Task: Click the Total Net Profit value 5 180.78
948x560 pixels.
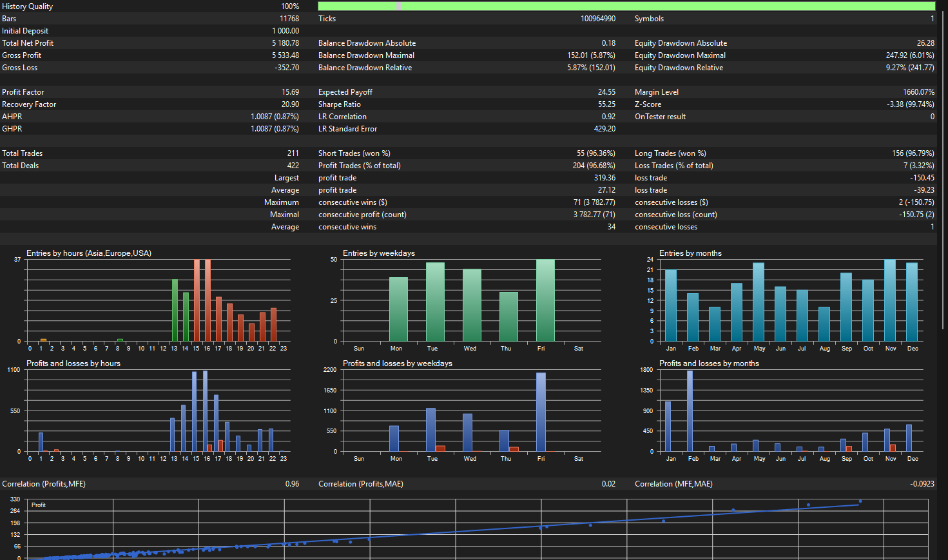Action: tap(285, 43)
